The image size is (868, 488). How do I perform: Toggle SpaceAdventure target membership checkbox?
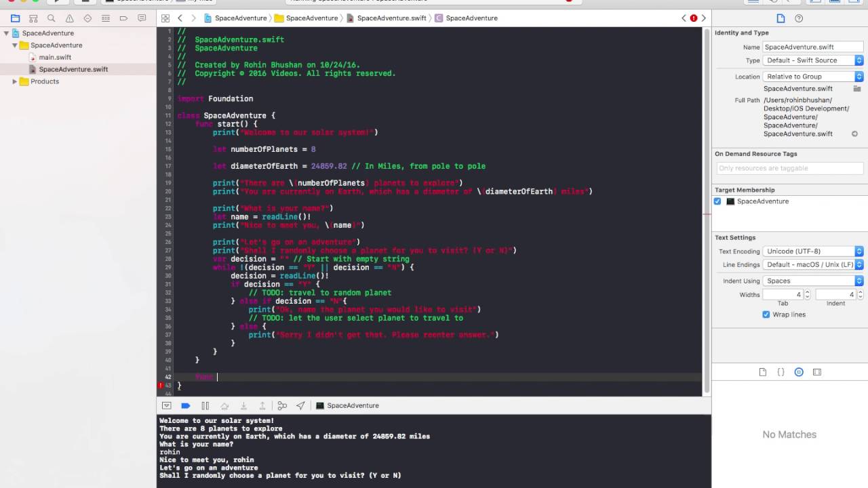pyautogui.click(x=717, y=201)
